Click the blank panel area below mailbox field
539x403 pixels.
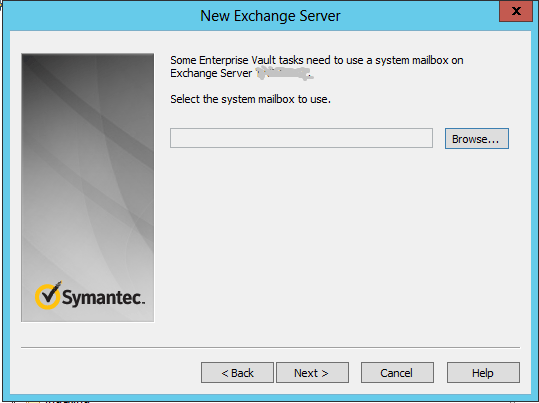[x=344, y=241]
